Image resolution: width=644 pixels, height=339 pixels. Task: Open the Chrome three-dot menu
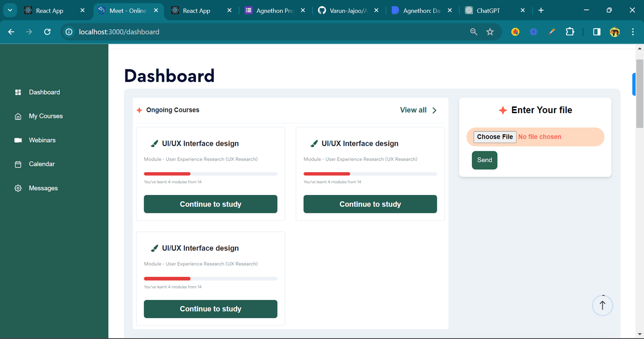(633, 32)
